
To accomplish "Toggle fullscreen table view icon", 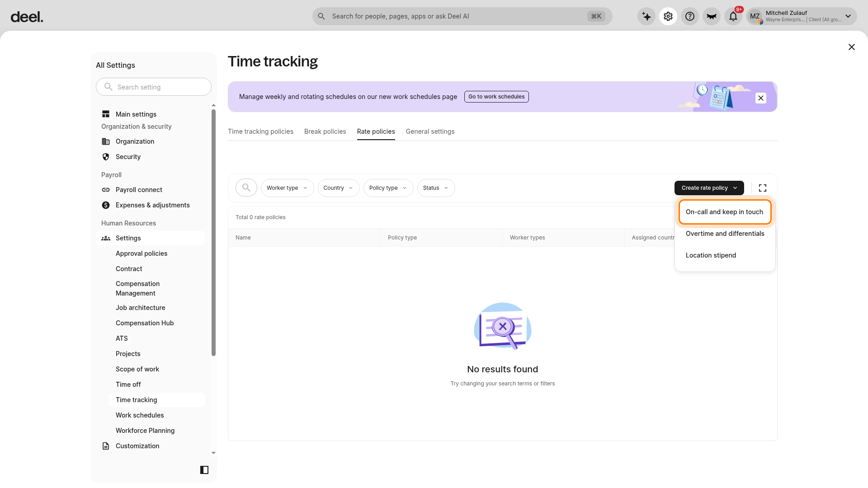I will click(763, 188).
